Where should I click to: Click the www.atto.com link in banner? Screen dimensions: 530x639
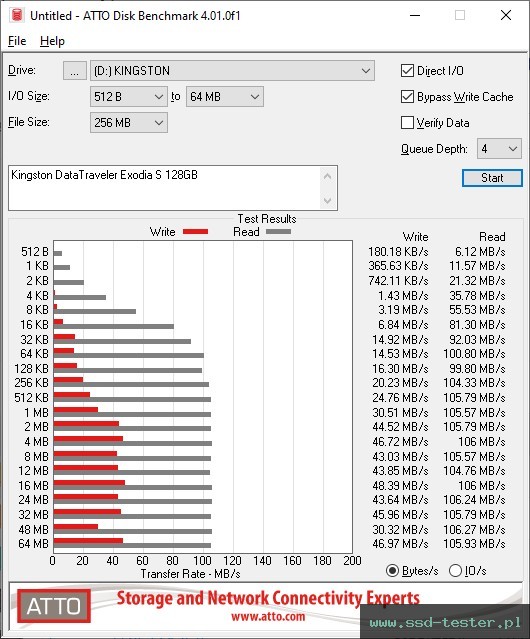tap(268, 617)
